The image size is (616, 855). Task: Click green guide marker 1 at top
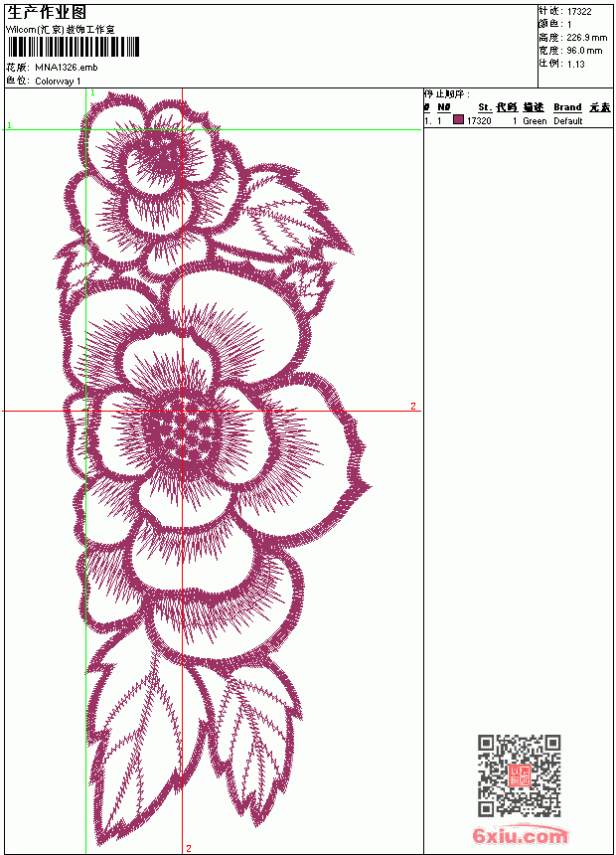(92, 92)
